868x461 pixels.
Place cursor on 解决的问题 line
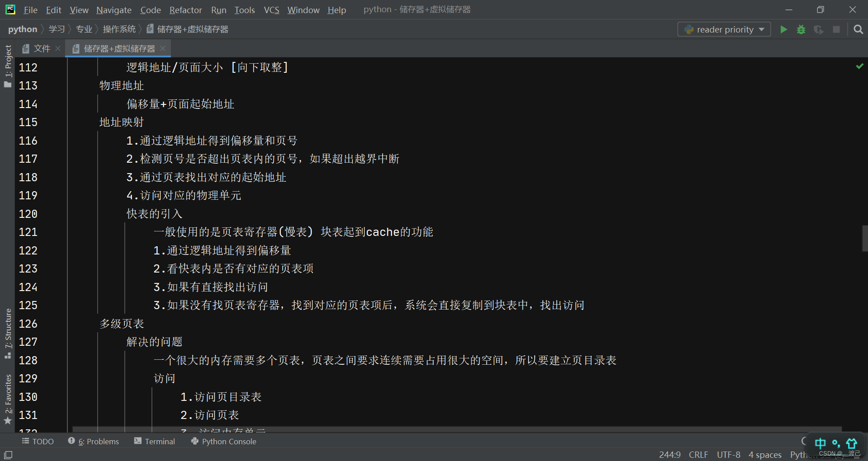[x=155, y=342]
